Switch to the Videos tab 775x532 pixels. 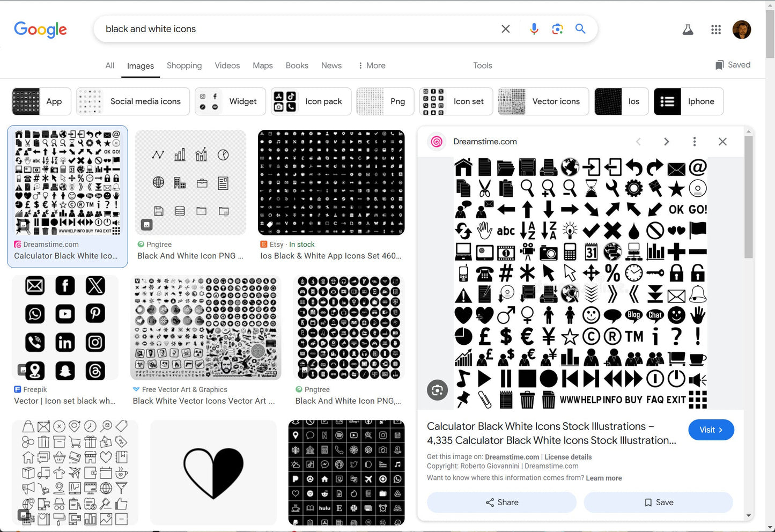click(227, 65)
